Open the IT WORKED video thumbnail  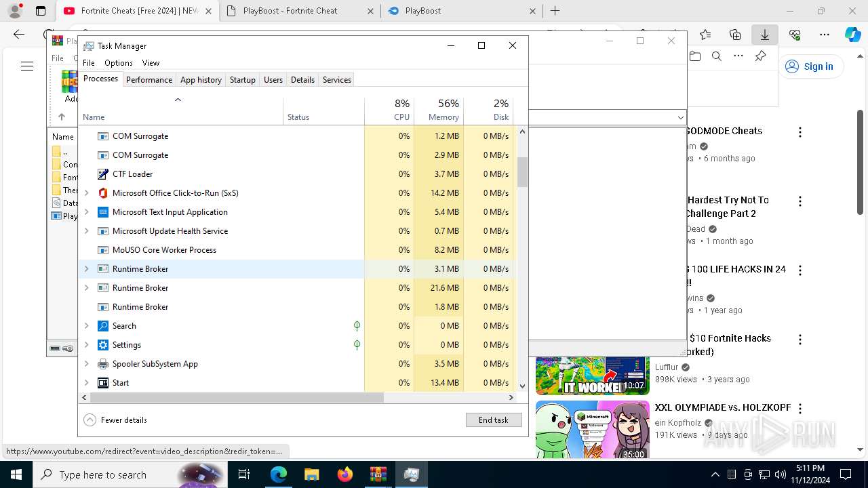(593, 375)
